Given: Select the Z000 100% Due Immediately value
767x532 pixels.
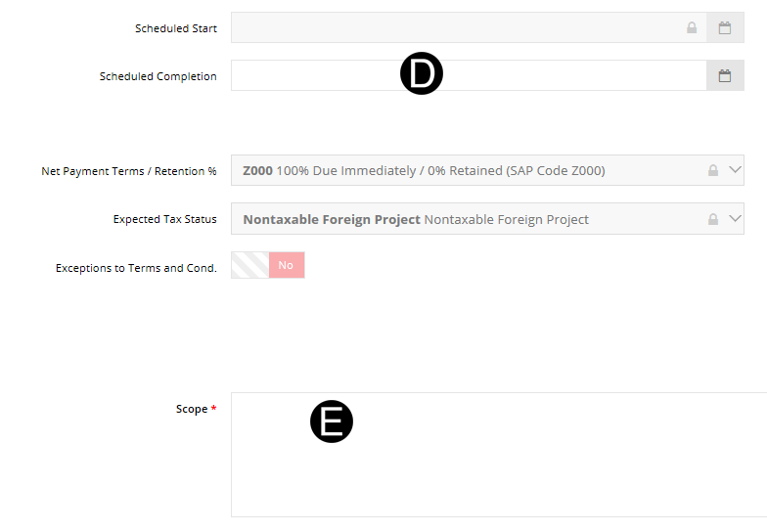Looking at the screenshot, I should [x=424, y=170].
